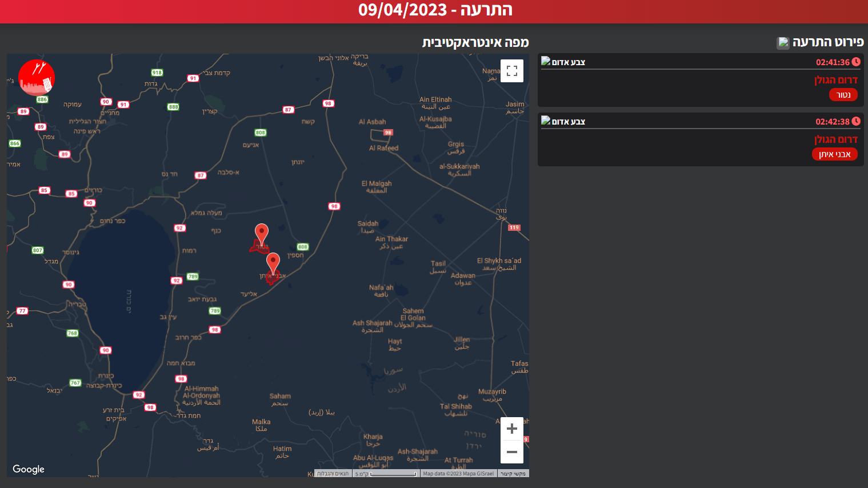
Task: Click the red אבני איתן location tag
Action: [x=834, y=154]
